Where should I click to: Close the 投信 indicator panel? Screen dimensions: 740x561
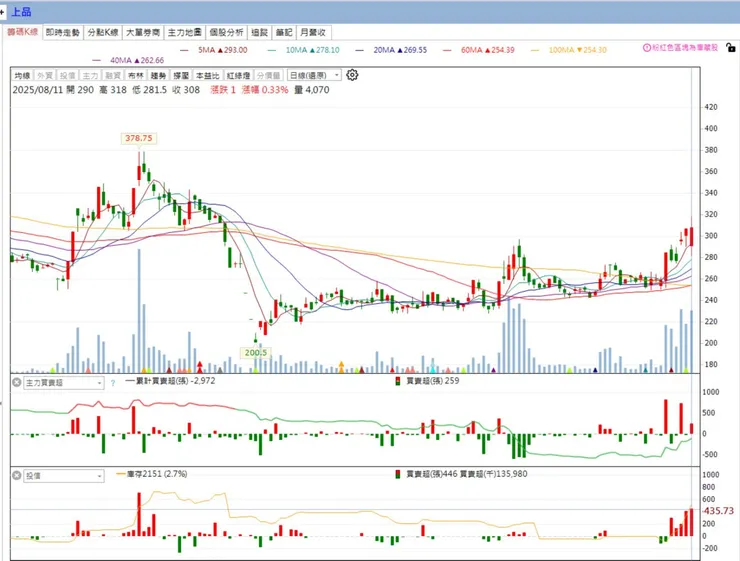tap(17, 475)
